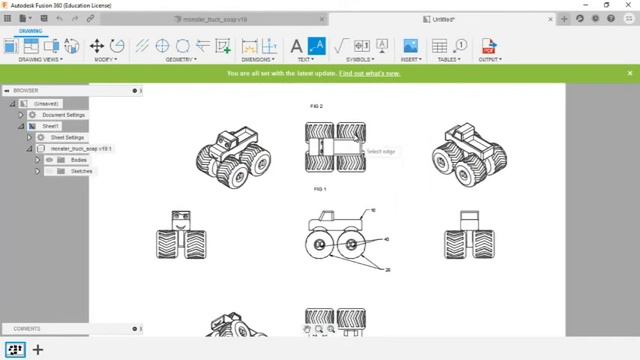Open the File menu dropdown

(x=25, y=18)
